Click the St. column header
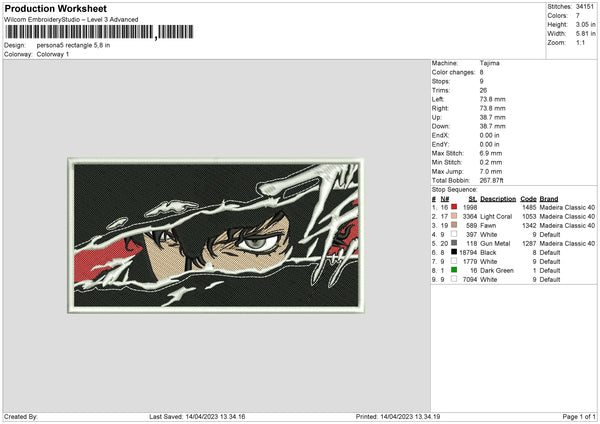This screenshot has width=600, height=424. [473, 199]
